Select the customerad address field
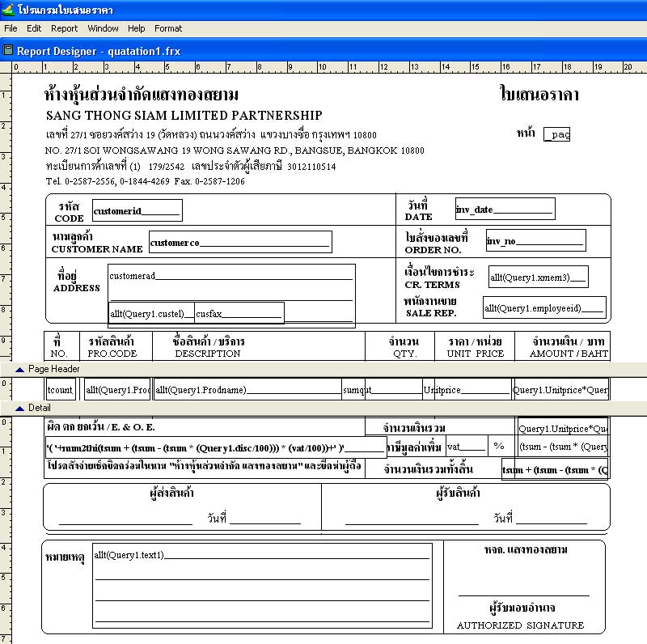Image resolution: width=647 pixels, height=644 pixels. click(231, 296)
